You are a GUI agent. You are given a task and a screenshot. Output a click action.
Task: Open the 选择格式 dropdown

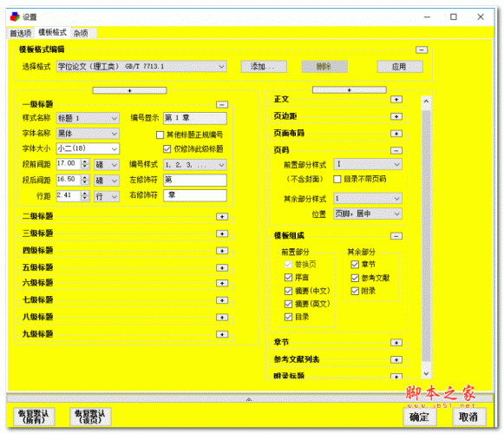(141, 67)
